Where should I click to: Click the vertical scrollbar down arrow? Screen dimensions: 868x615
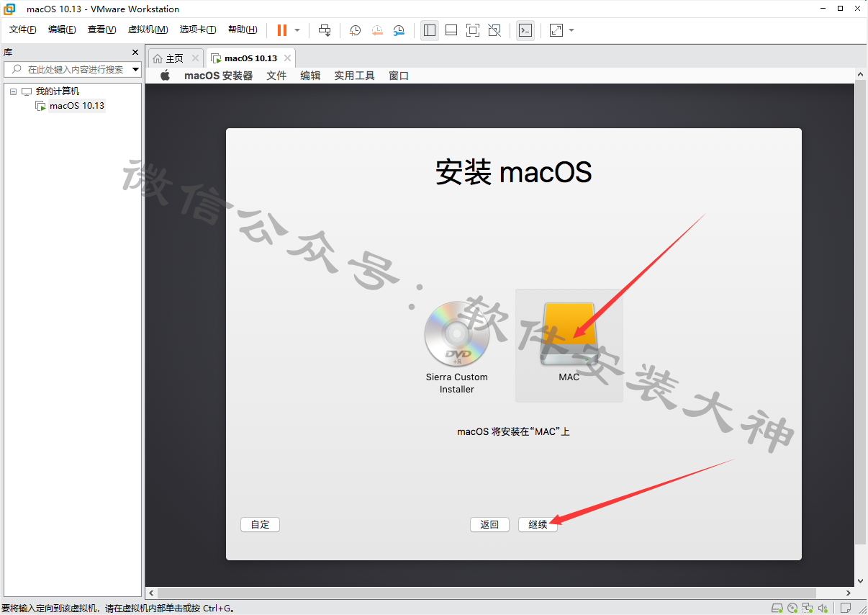861,581
